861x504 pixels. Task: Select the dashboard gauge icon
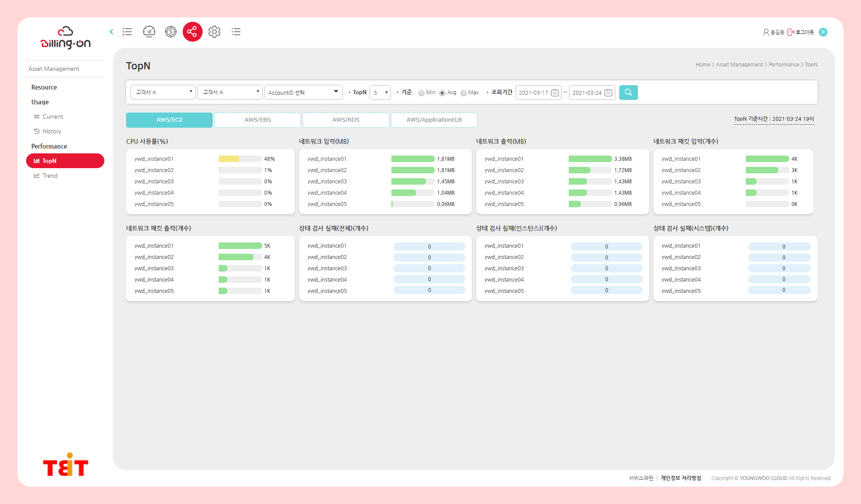tap(149, 32)
